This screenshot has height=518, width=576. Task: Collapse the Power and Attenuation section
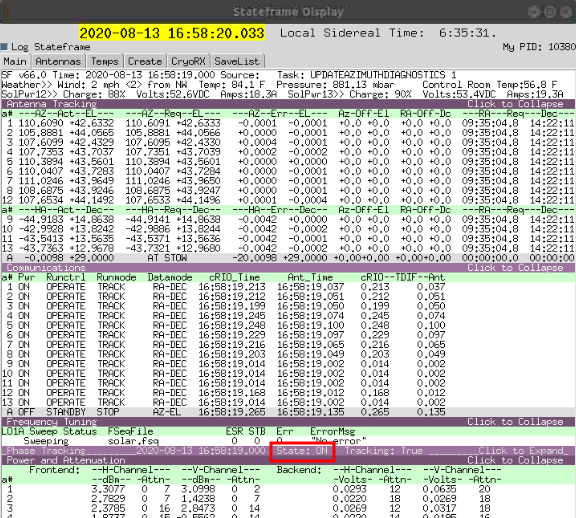515,460
